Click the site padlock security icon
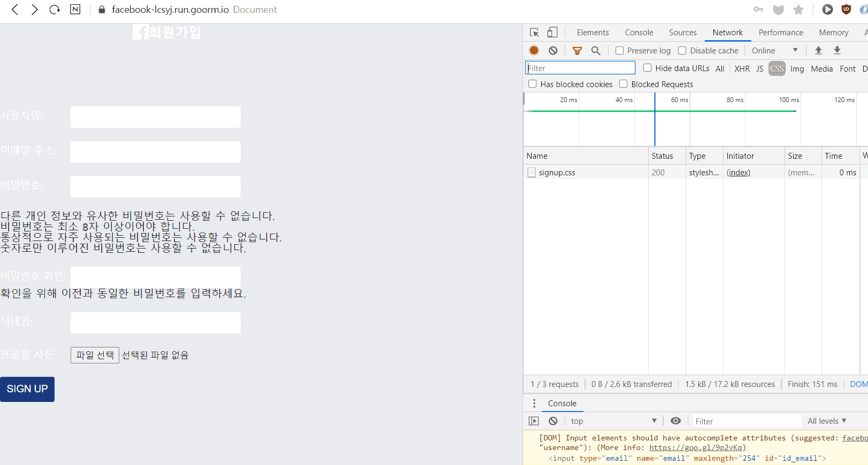868x465 pixels. click(x=102, y=10)
